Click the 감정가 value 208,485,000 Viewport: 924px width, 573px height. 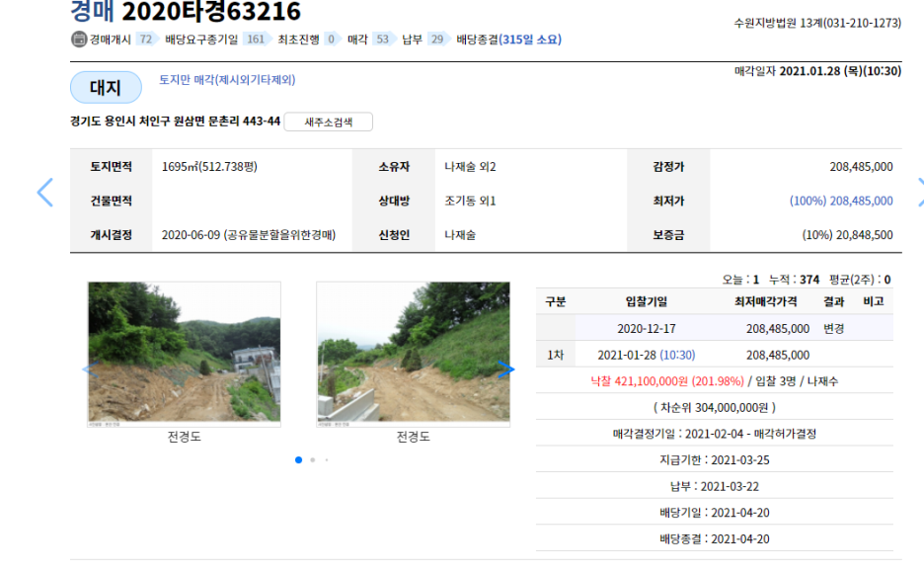(861, 167)
